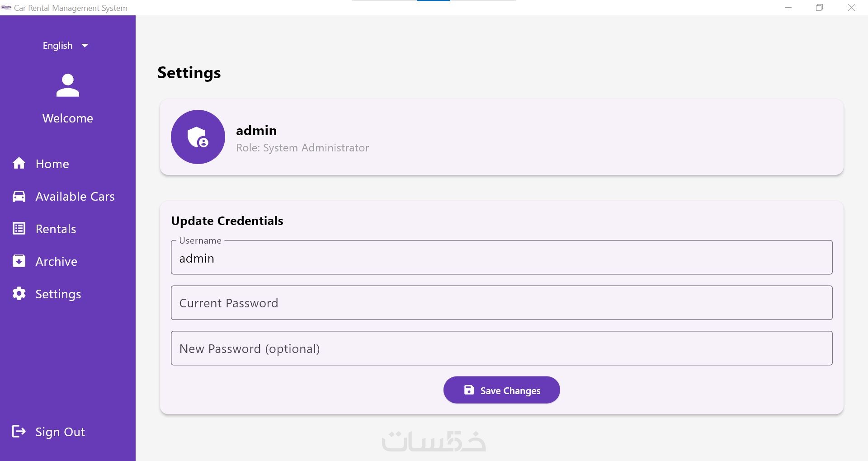Click the user profile avatar icon
Image resolution: width=868 pixels, height=461 pixels.
[x=68, y=85]
